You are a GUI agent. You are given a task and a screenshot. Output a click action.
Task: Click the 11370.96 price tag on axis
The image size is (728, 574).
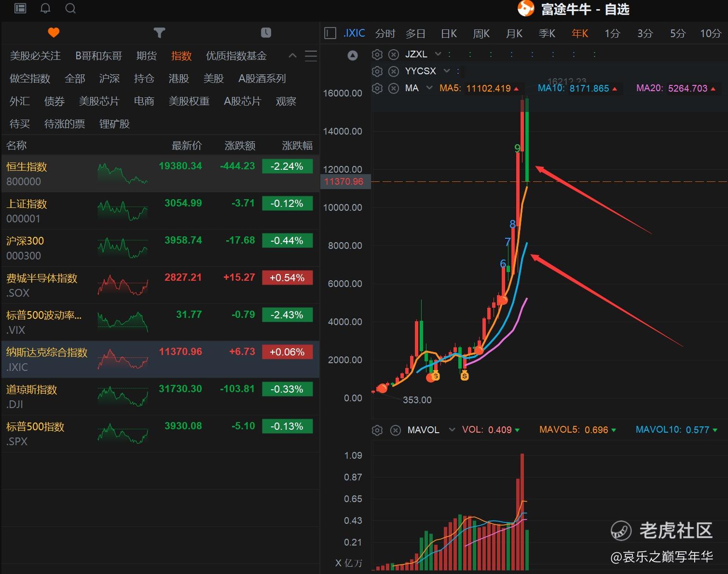[x=345, y=182]
